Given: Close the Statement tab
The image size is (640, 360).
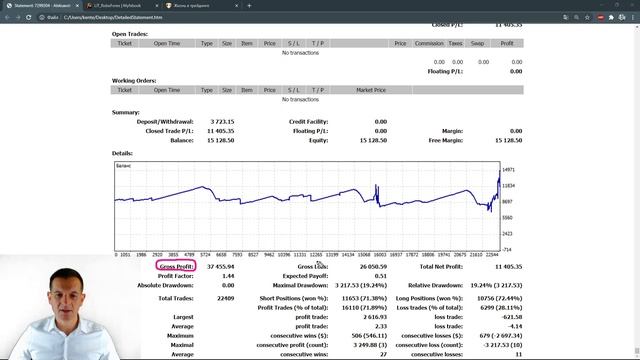Looking at the screenshot, I should point(77,6).
